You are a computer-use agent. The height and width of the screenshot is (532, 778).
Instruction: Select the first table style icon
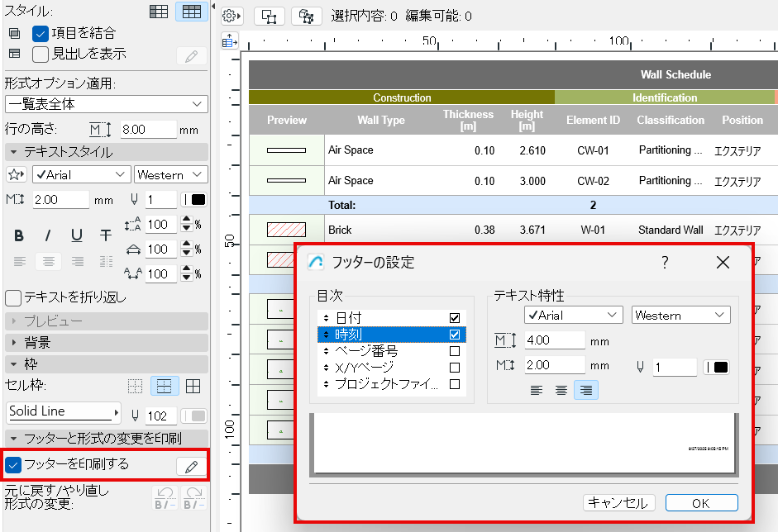point(159,11)
